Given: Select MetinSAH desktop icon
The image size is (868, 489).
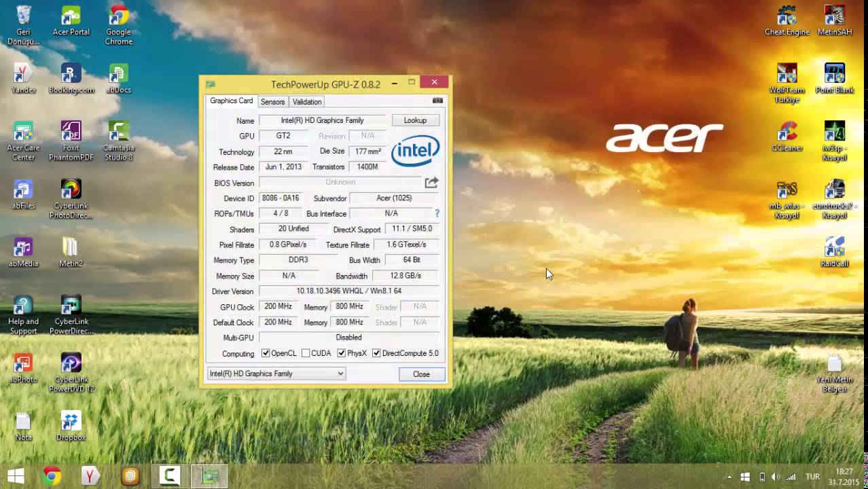Looking at the screenshot, I should coord(835,21).
